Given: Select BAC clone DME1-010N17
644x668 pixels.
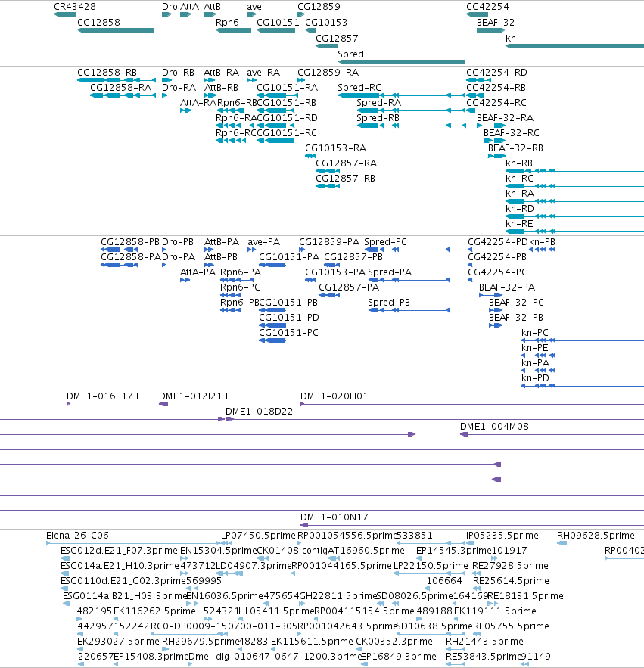Looking at the screenshot, I should click(x=334, y=517).
